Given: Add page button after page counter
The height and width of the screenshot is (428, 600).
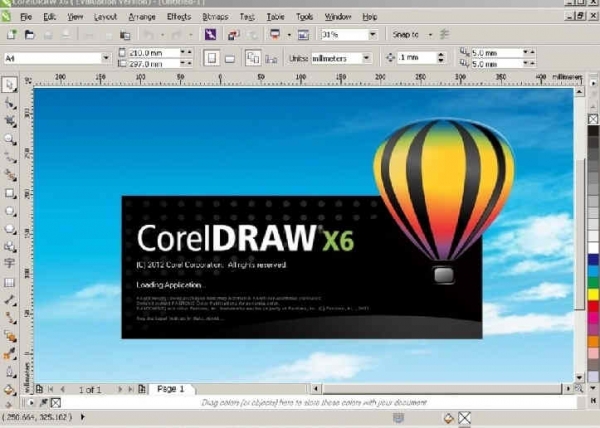Looking at the screenshot, I should (142, 389).
